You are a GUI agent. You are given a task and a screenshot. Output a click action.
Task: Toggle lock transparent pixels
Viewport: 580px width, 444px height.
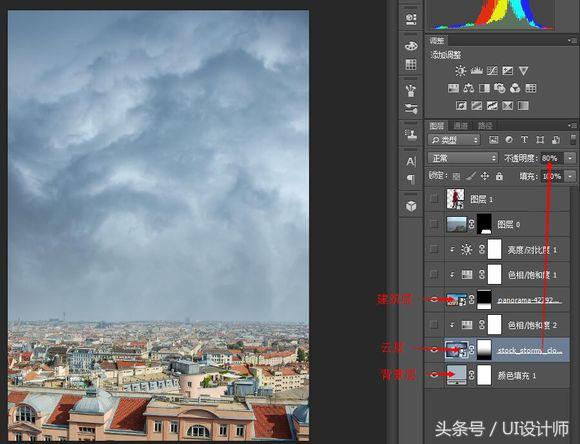[456, 176]
